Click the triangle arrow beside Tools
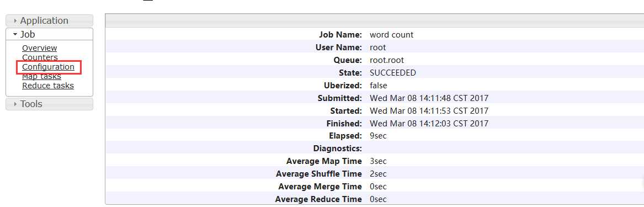 click(x=15, y=104)
